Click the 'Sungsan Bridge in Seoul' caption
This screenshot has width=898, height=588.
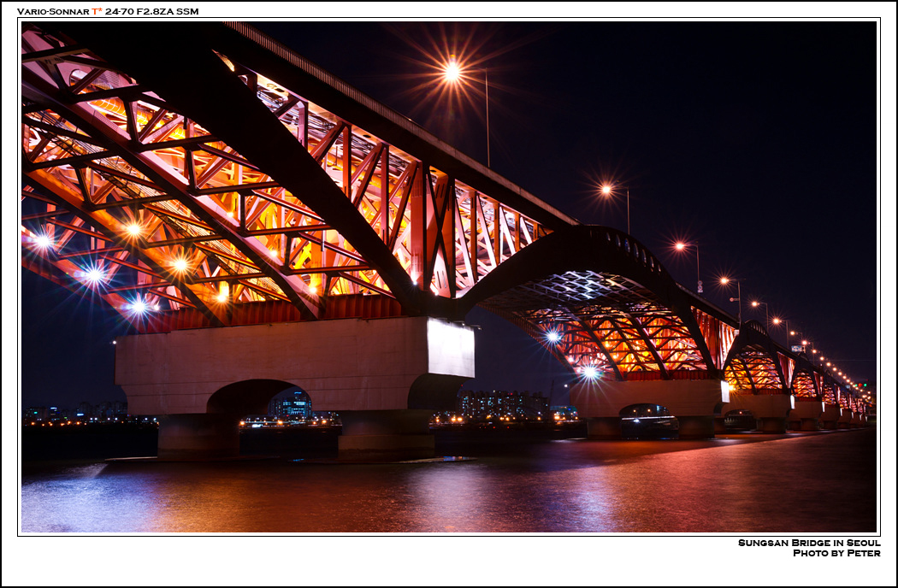(808, 543)
